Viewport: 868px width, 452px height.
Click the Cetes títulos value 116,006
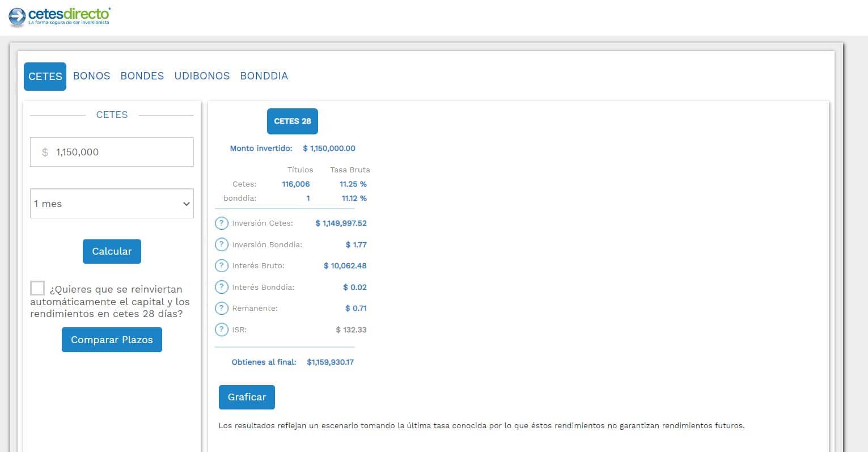point(296,184)
